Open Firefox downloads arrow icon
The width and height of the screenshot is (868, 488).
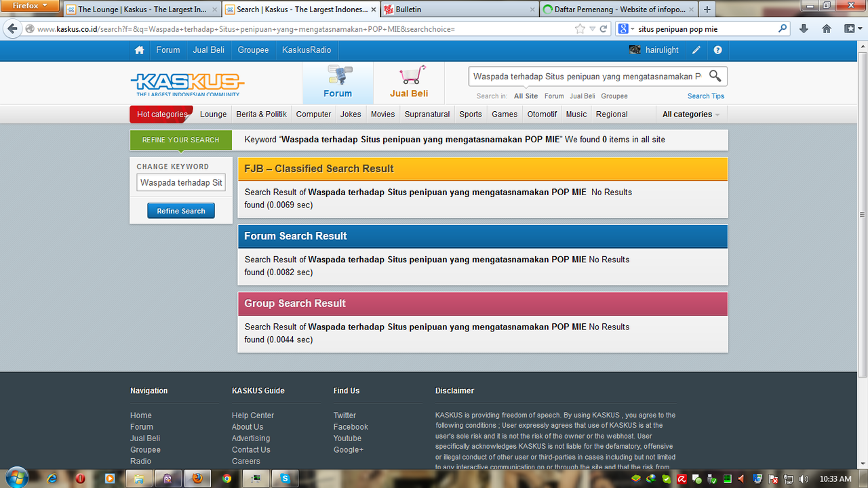tap(804, 29)
